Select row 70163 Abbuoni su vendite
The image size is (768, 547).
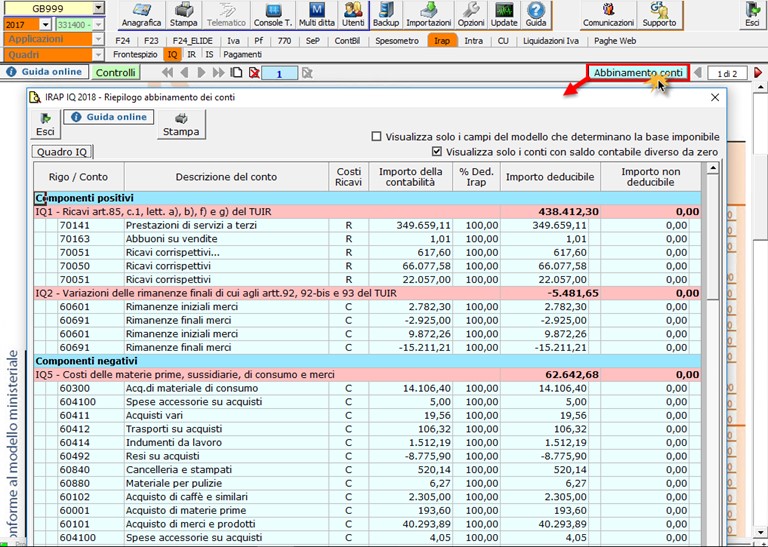pyautogui.click(x=367, y=239)
